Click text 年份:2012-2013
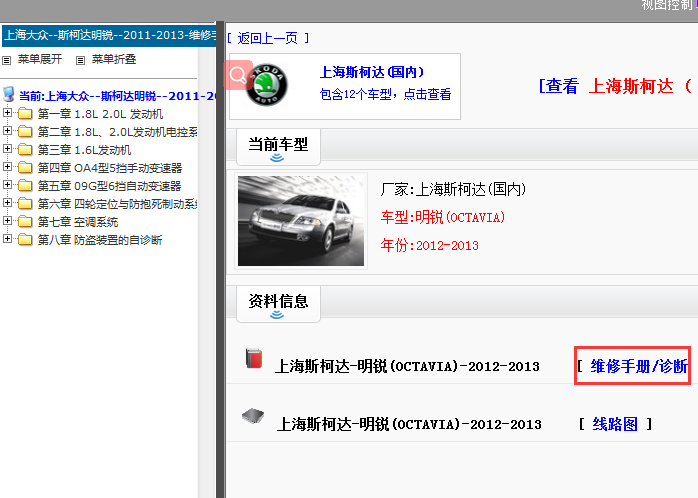Screen dimensions: 698x498 point(430,245)
